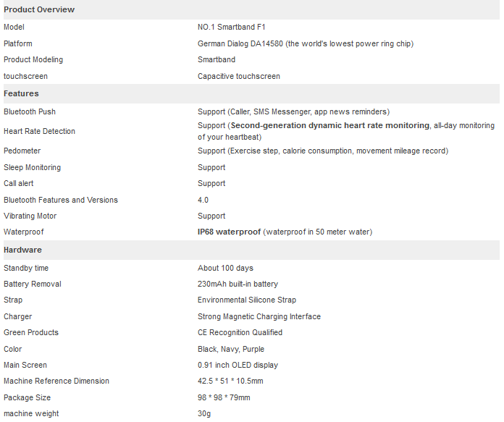Click the Hardware section header
The width and height of the screenshot is (504, 422).
(23, 250)
